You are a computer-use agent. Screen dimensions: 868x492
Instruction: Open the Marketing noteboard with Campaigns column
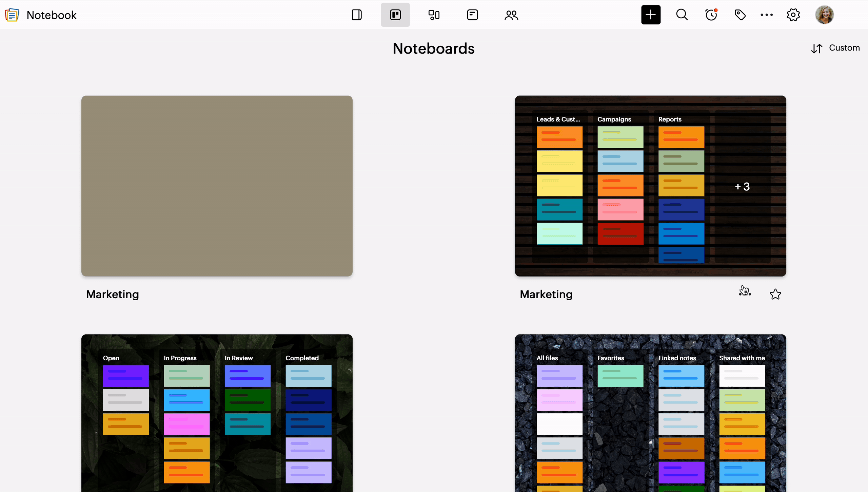[650, 186]
